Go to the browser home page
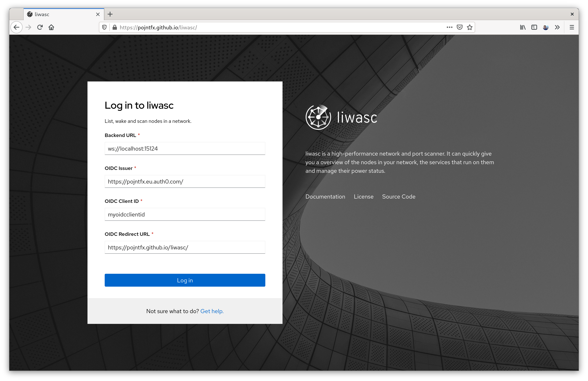Screen dimensions: 588x381 51,27
